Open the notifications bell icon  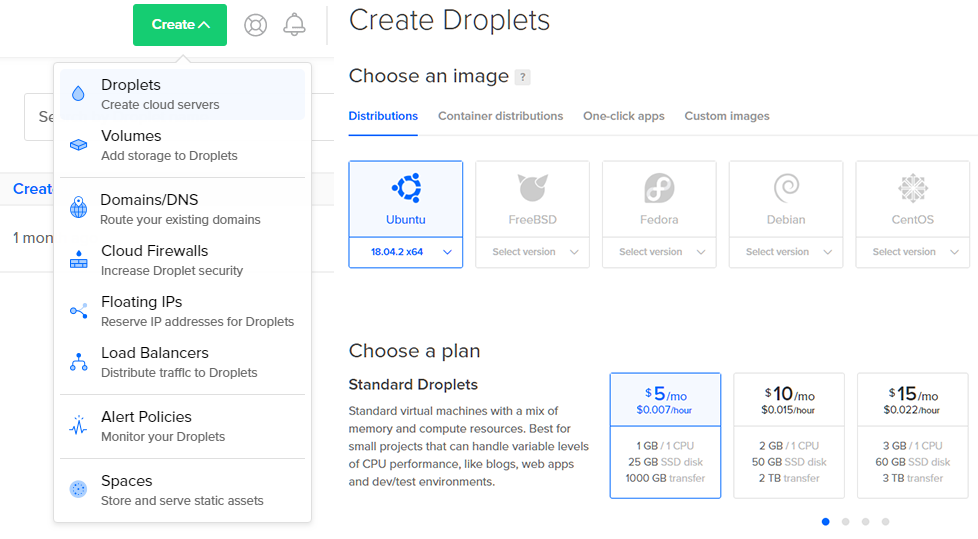tap(294, 25)
